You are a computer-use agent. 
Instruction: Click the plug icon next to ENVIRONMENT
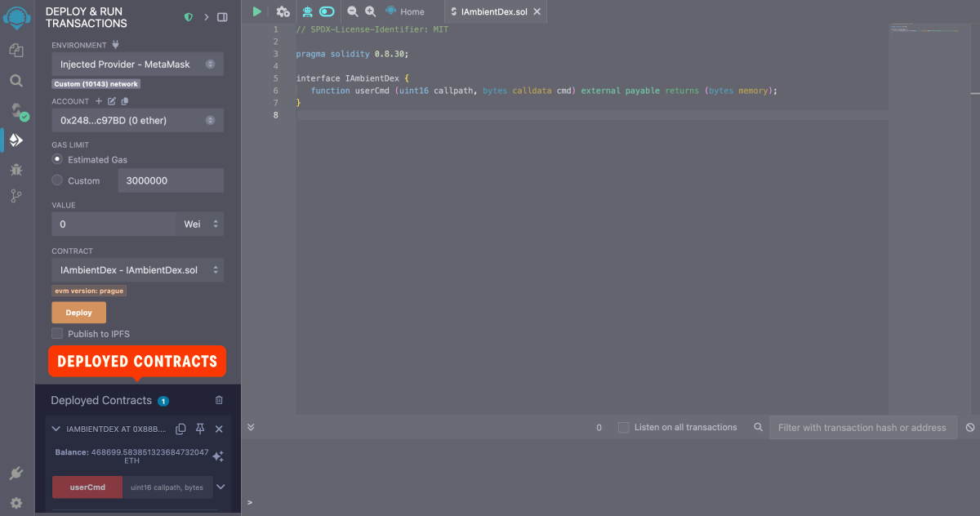(115, 45)
